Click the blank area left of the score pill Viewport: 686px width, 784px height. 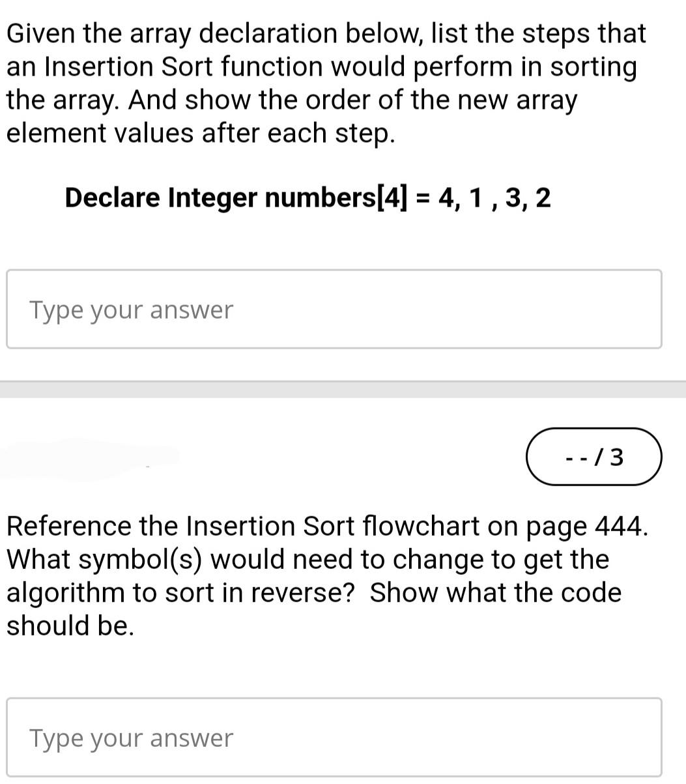tap(261, 457)
